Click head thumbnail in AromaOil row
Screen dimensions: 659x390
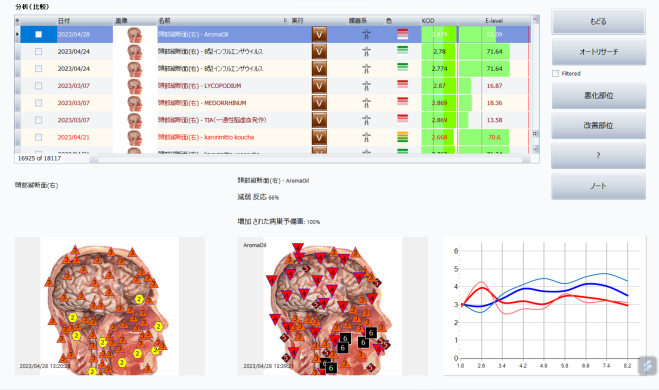[134, 34]
